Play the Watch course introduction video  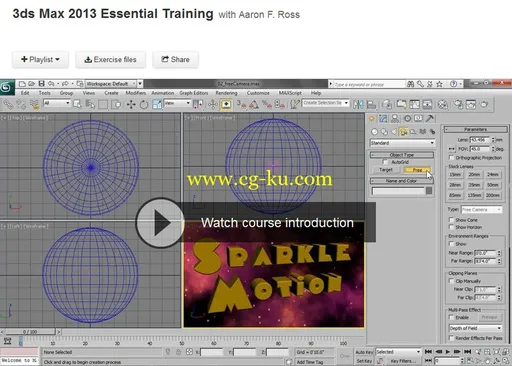[160, 223]
